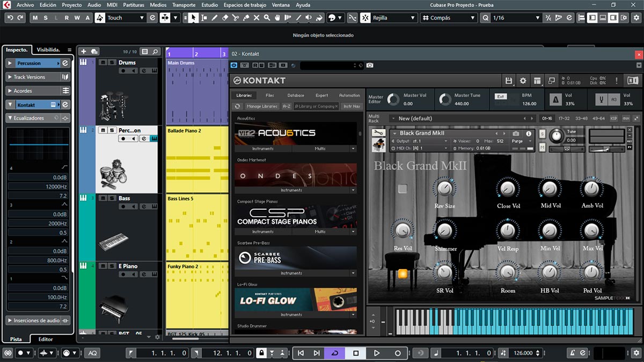Switch to Kontakt Database tab
The height and width of the screenshot is (362, 644).
pyautogui.click(x=296, y=95)
